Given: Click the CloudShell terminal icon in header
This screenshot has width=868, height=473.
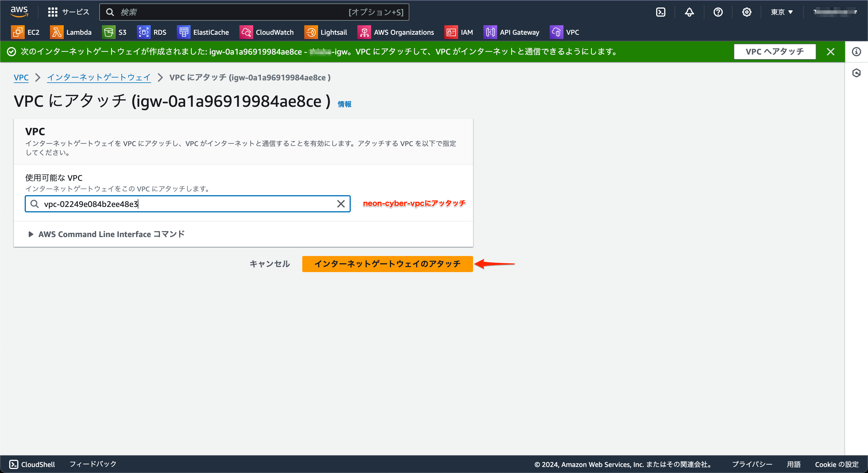Looking at the screenshot, I should coord(660,12).
